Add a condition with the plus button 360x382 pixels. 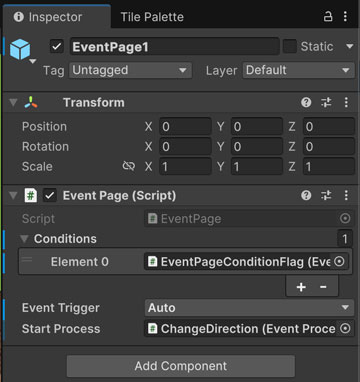pos(301,287)
